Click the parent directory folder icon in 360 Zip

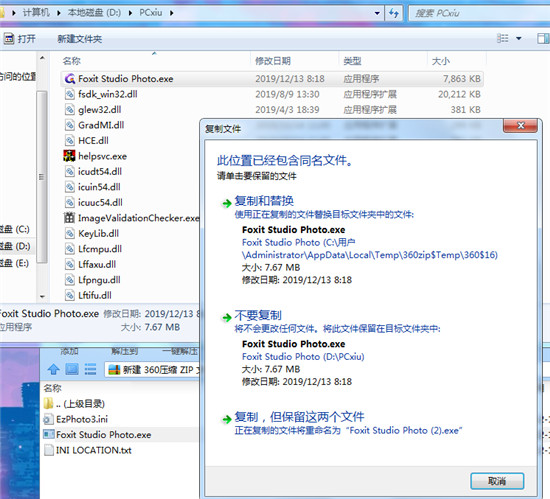point(48,404)
